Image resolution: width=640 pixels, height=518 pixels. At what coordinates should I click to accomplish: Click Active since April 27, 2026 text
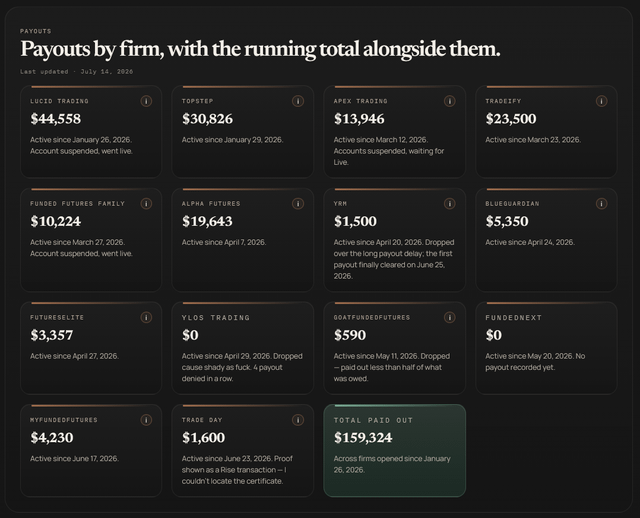(74, 356)
